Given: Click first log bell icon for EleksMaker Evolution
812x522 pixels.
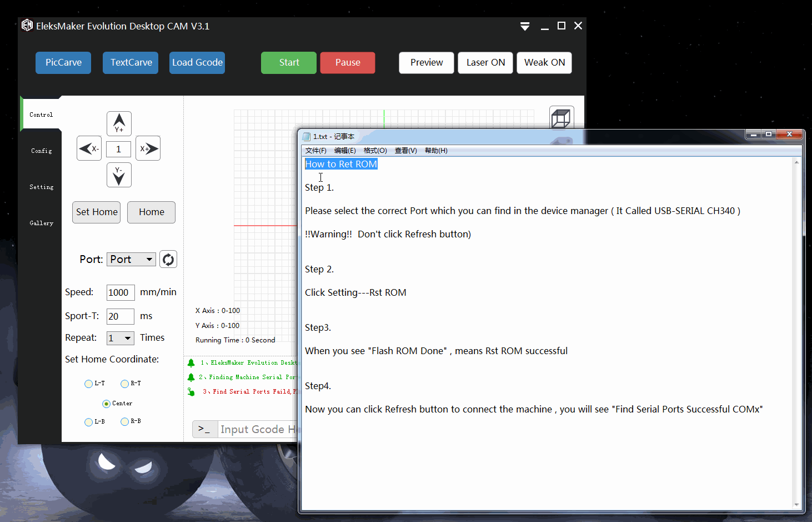Looking at the screenshot, I should point(191,363).
